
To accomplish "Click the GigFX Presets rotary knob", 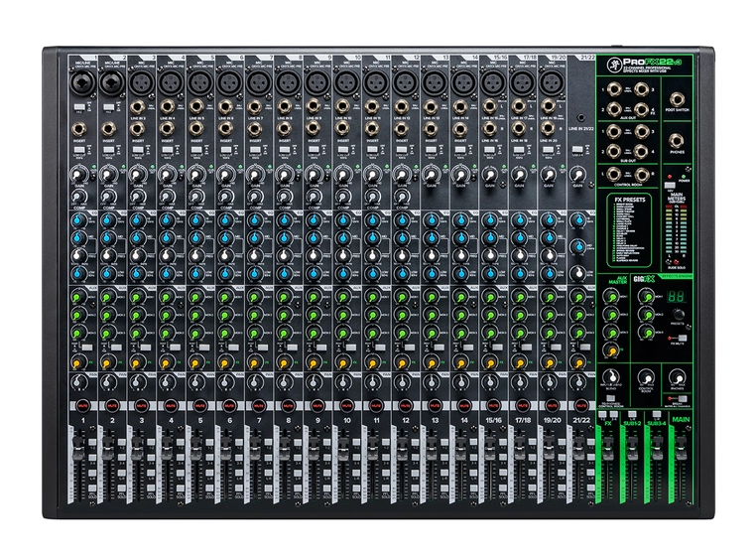I will pos(679,315).
